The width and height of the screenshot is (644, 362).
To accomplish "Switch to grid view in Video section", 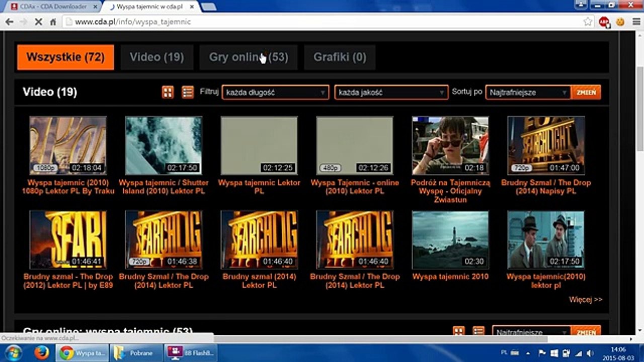I will (x=168, y=92).
